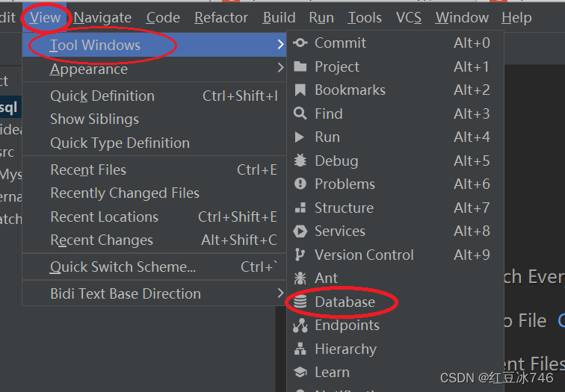
Task: Click the Problems exclamation icon
Action: click(300, 184)
